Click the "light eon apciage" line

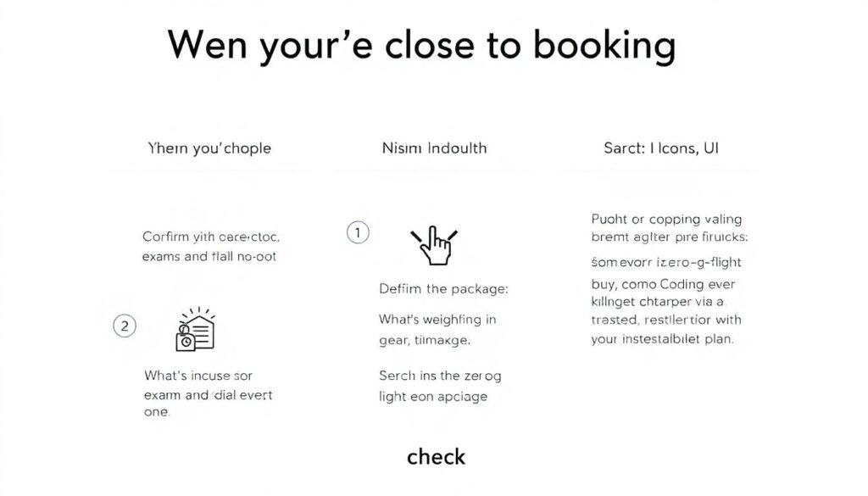coord(431,395)
